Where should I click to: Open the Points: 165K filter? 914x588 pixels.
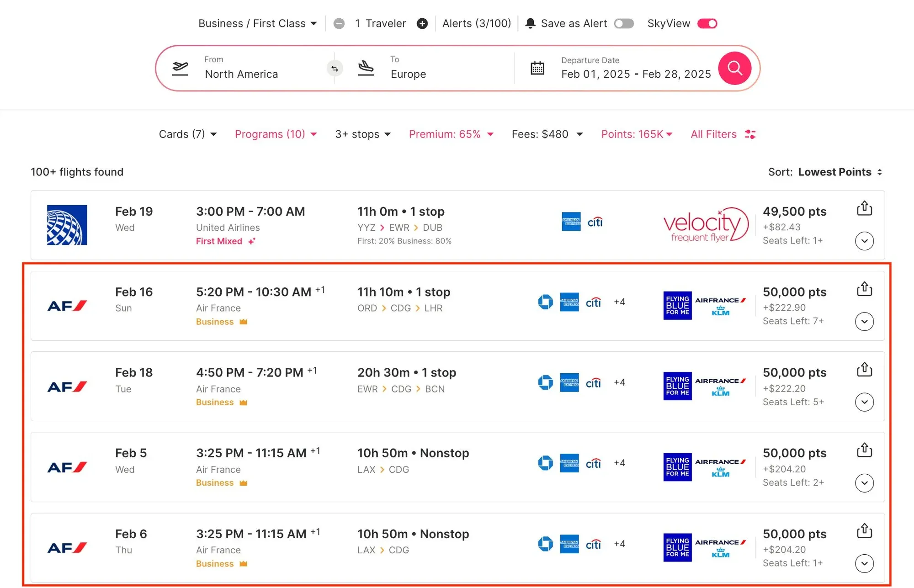tap(636, 134)
